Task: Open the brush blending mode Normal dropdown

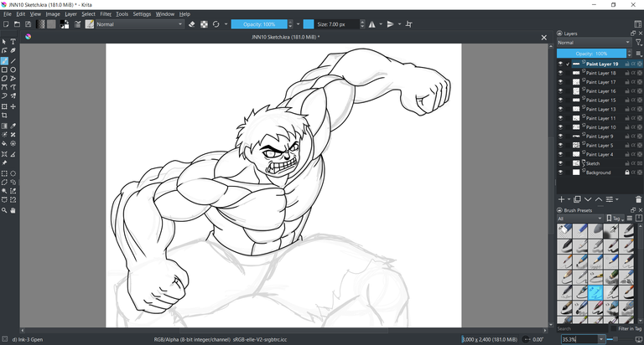Action: (x=140, y=24)
